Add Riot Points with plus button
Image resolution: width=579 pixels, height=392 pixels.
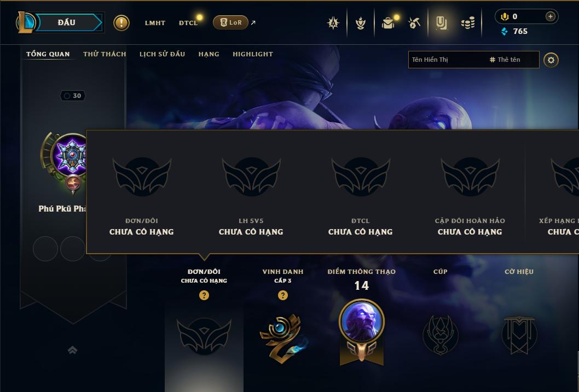pyautogui.click(x=550, y=16)
